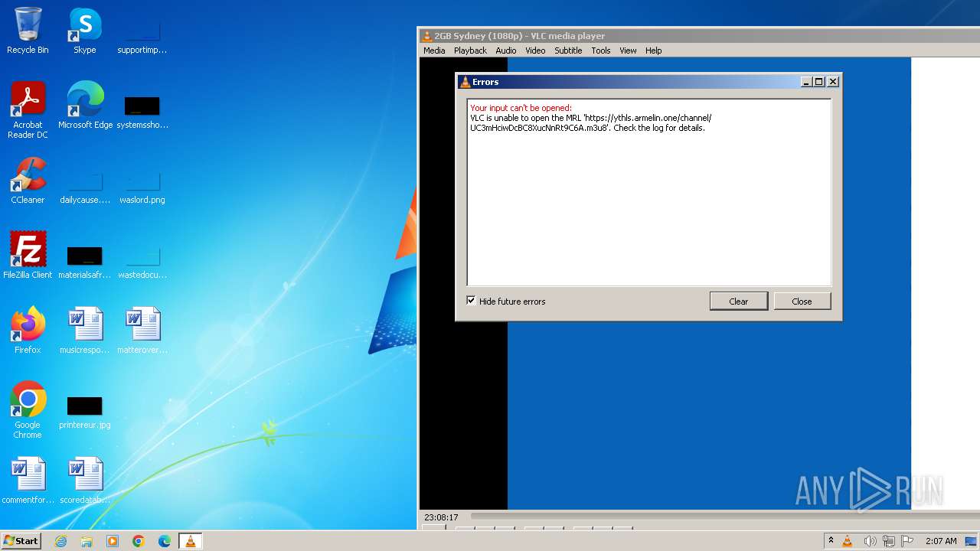980x551 pixels.
Task: Open volume control in system tray
Action: (870, 541)
